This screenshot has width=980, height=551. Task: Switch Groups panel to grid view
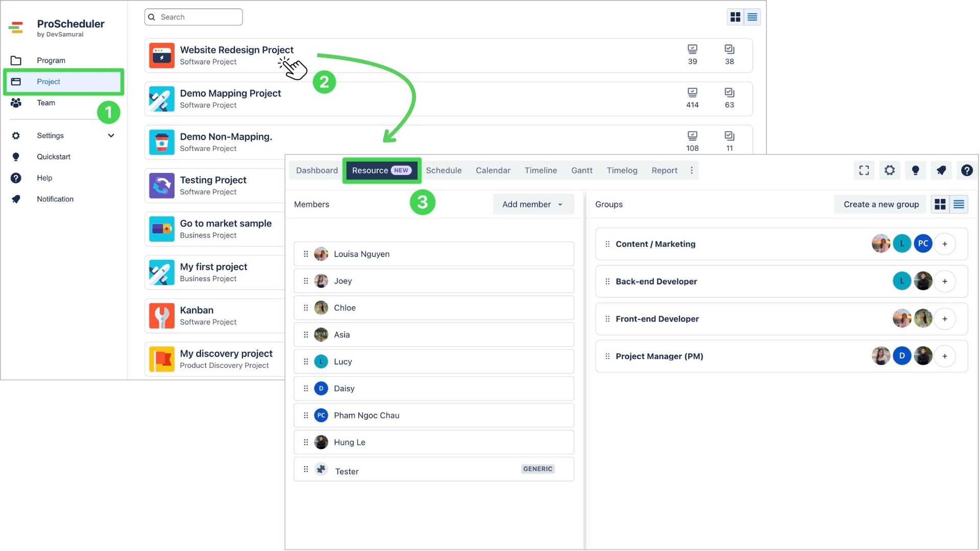point(940,204)
